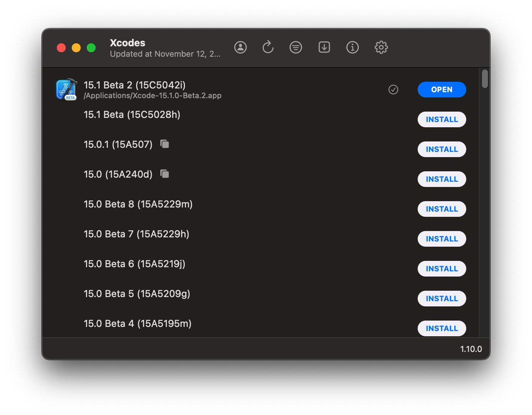This screenshot has height=415, width=532.
Task: Install Xcode 15.0.1 (15A507)
Action: (x=442, y=149)
